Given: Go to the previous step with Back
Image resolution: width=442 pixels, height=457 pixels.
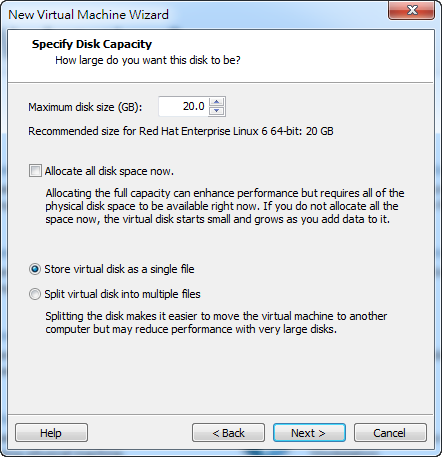Looking at the screenshot, I should coord(228,433).
